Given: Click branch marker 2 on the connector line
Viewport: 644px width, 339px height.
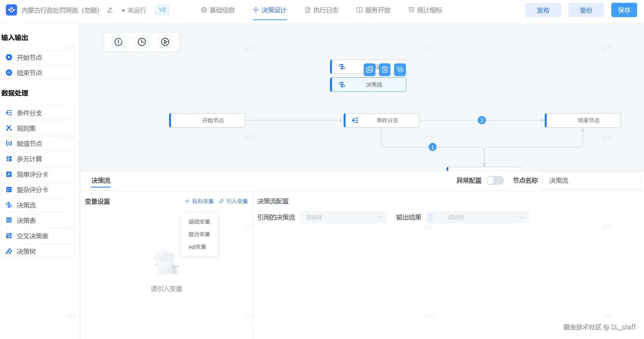Looking at the screenshot, I should (482, 120).
